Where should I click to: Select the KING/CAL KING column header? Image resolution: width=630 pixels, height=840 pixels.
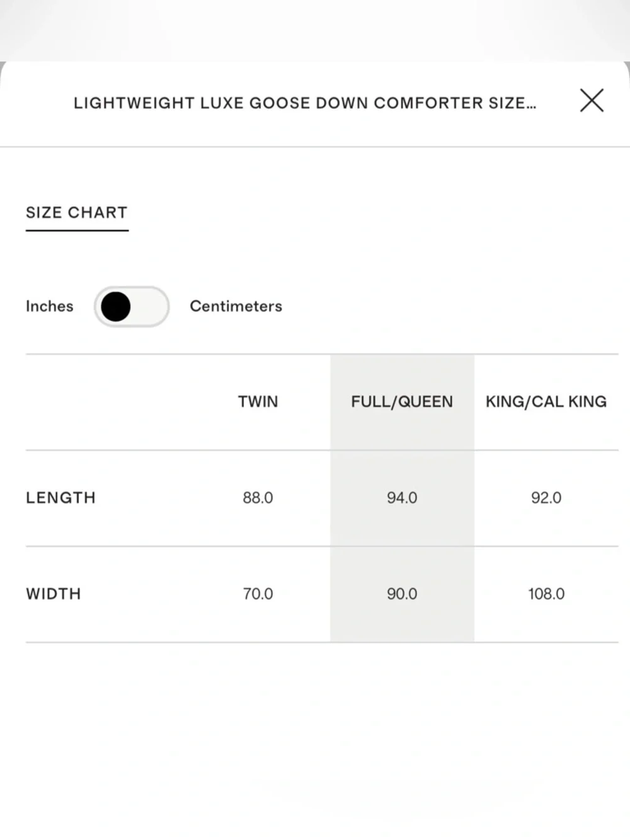tap(546, 401)
